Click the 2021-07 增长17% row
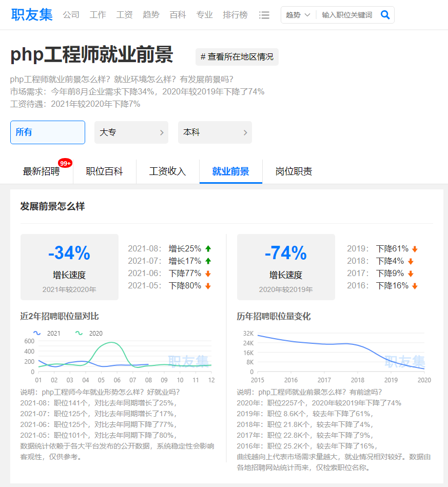Image resolution: width=448 pixels, height=487 pixels. [x=170, y=261]
